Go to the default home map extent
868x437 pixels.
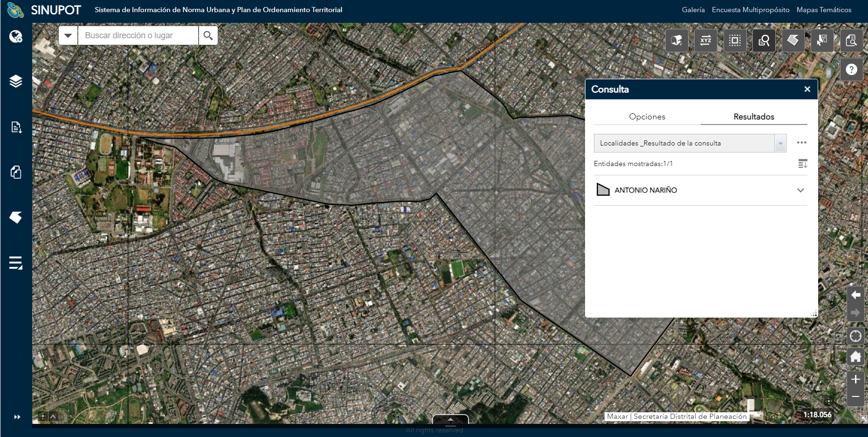[855, 357]
